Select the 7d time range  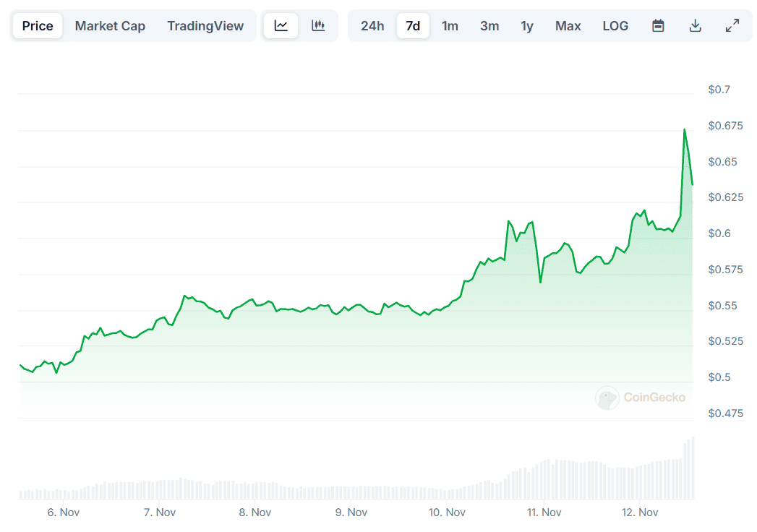(x=413, y=26)
